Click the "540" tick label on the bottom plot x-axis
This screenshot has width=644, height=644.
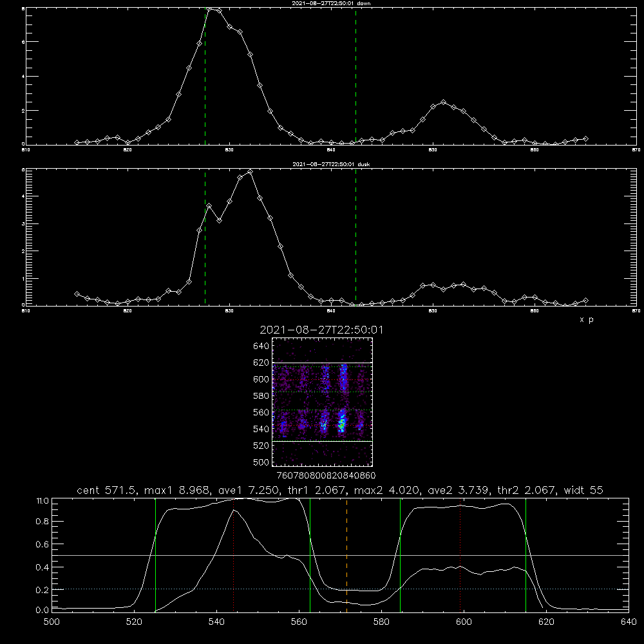[216, 622]
